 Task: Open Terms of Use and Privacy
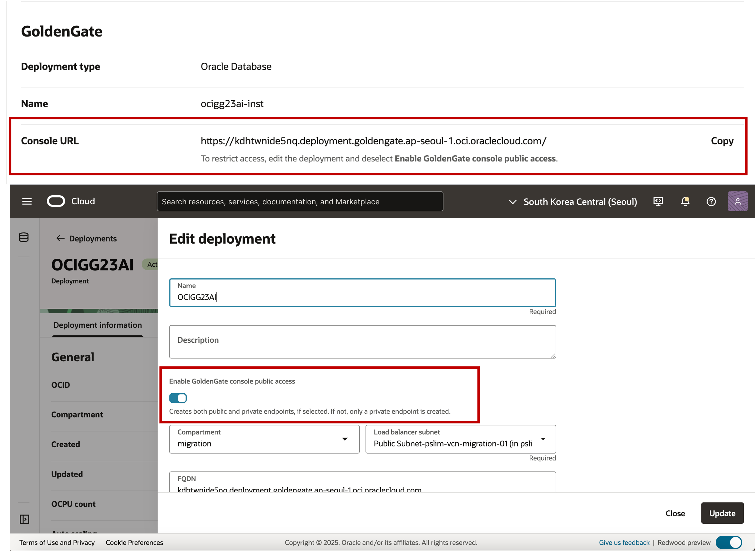tap(57, 543)
